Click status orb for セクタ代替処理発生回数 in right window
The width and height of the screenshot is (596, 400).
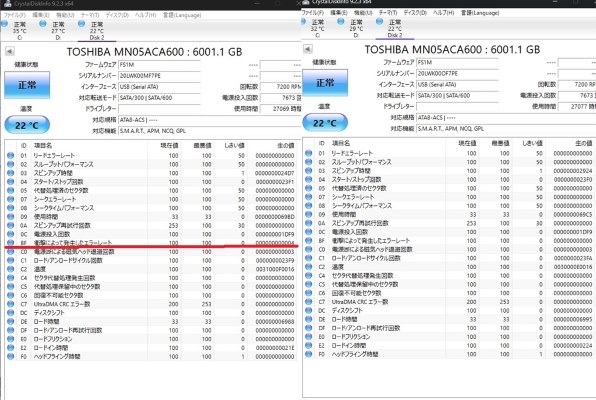[x=309, y=275]
